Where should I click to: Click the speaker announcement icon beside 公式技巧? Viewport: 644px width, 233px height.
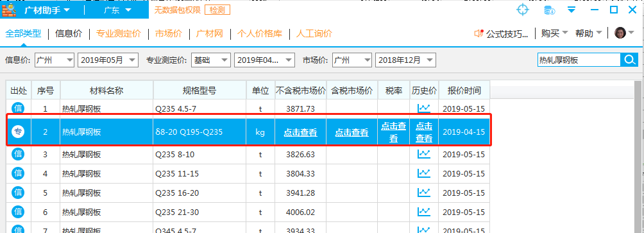(x=479, y=33)
